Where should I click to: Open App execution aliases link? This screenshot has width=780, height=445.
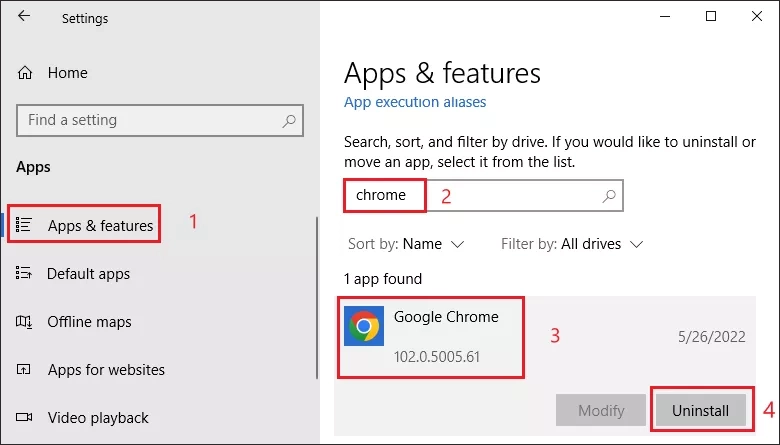click(x=415, y=102)
